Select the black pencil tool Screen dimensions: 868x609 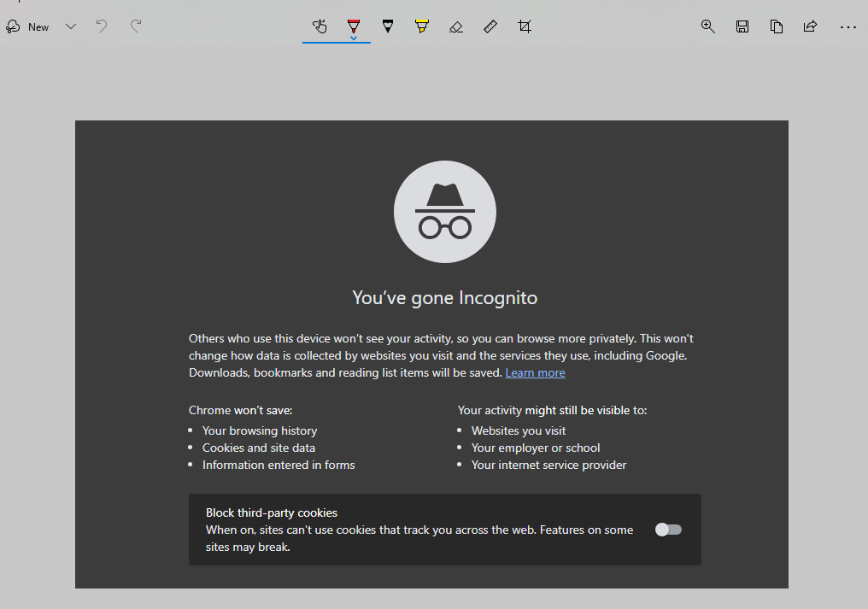[388, 26]
